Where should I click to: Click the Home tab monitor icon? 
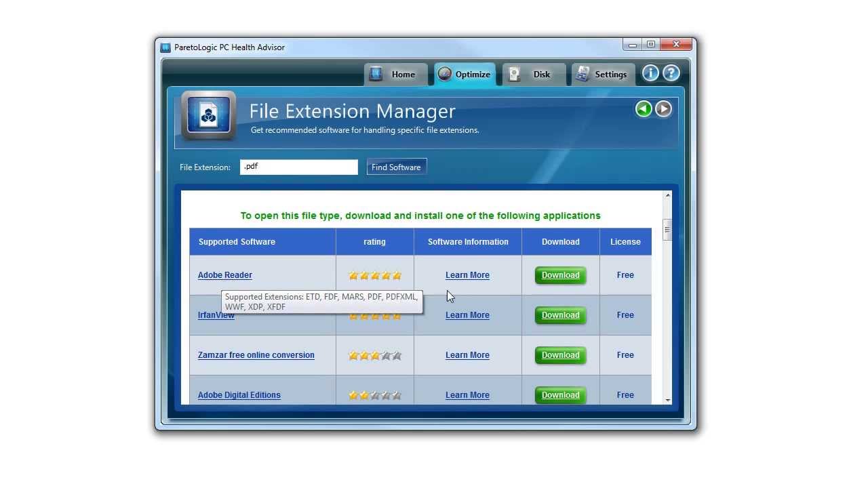click(x=376, y=74)
